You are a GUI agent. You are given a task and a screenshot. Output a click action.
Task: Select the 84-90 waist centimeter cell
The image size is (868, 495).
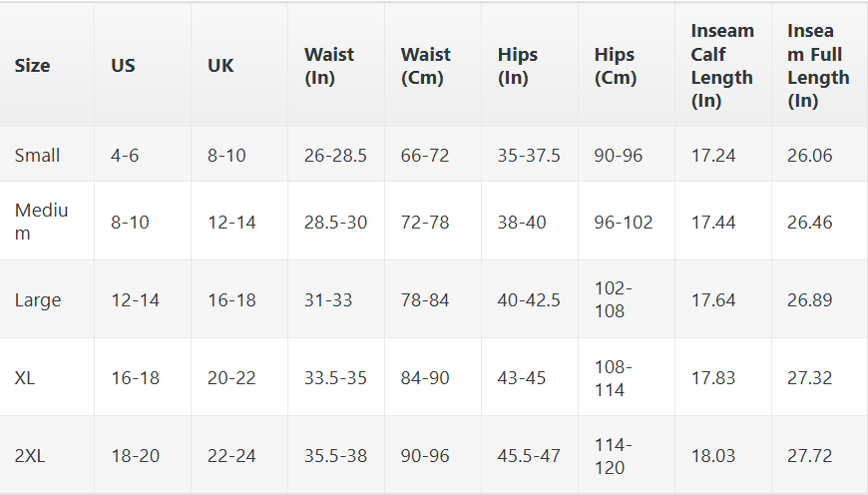425,378
